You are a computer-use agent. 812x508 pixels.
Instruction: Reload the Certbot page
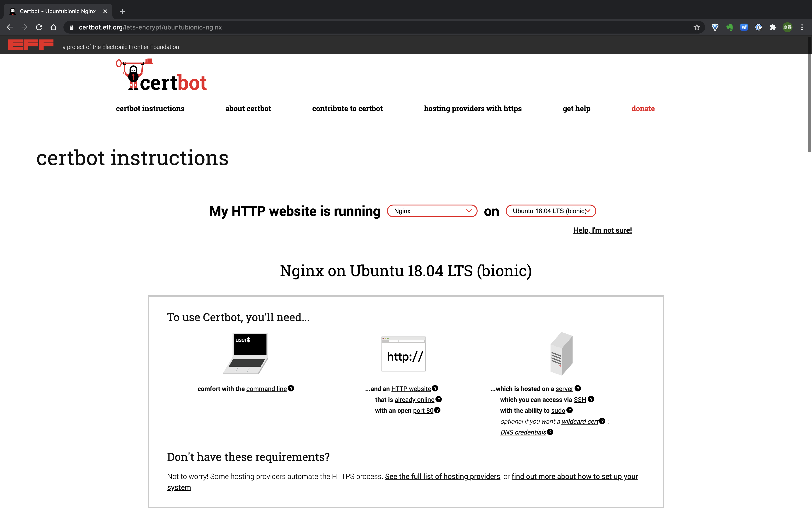(39, 27)
